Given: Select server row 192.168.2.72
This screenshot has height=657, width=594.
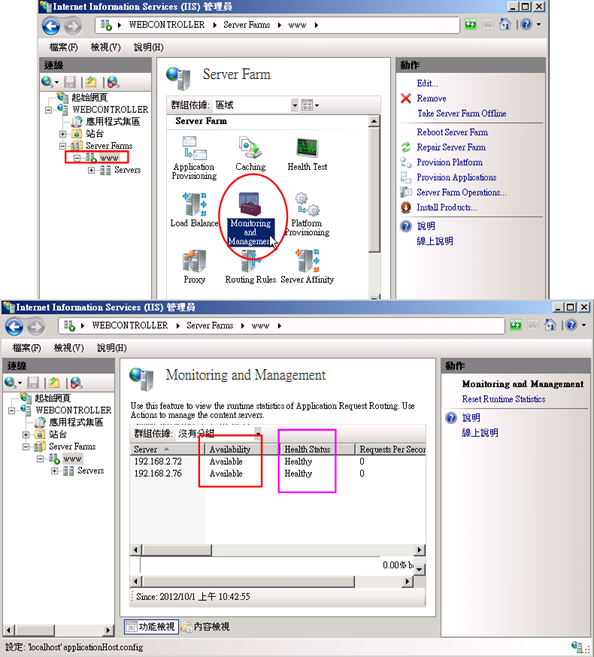Looking at the screenshot, I should pyautogui.click(x=278, y=462).
